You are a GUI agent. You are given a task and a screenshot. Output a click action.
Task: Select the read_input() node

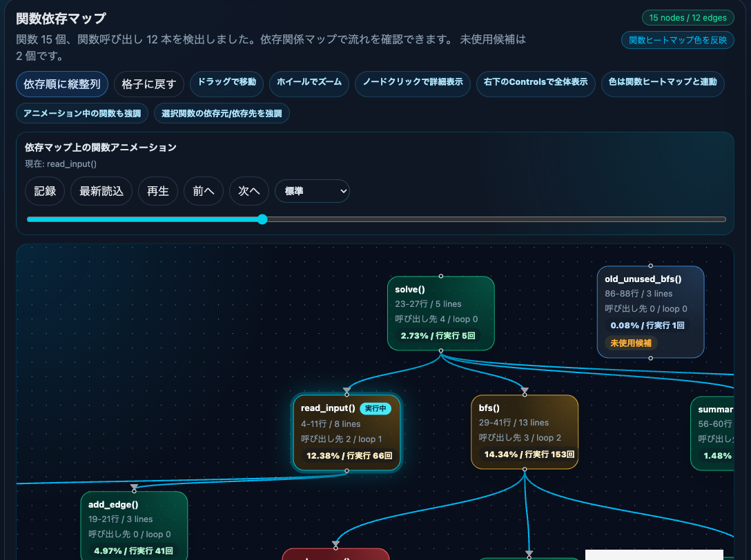click(x=347, y=432)
